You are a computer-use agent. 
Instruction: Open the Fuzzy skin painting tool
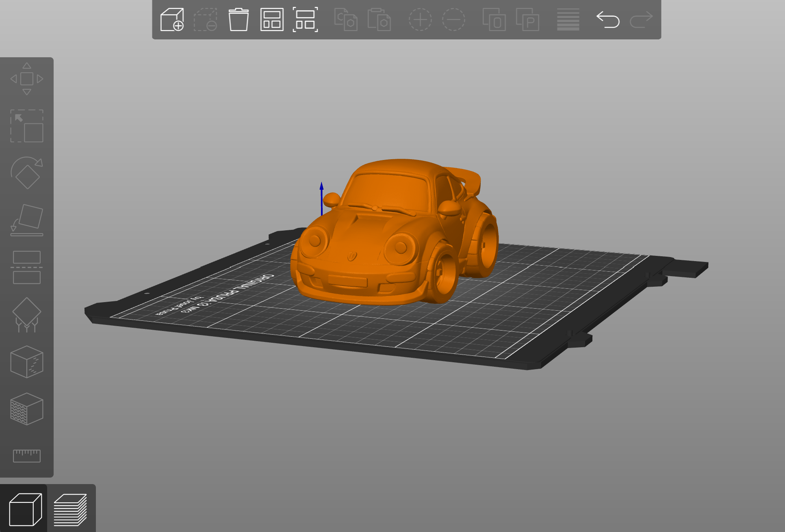(27, 409)
